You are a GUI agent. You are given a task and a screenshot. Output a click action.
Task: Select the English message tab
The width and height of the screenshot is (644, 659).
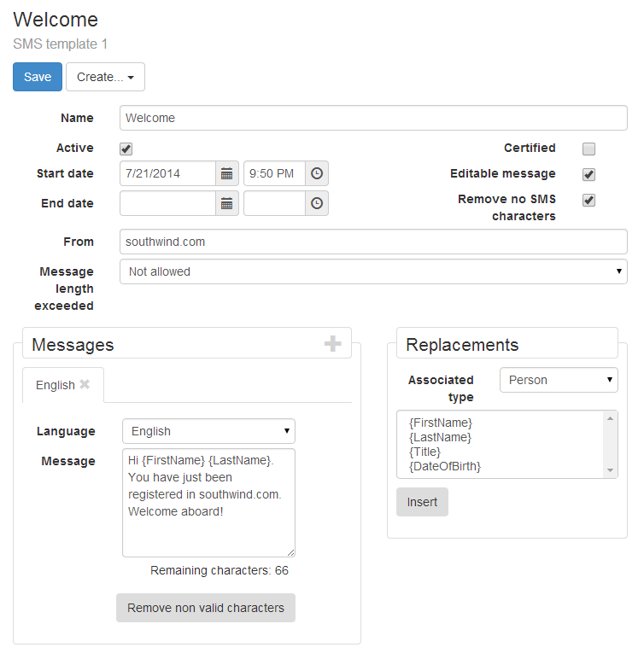pyautogui.click(x=56, y=385)
